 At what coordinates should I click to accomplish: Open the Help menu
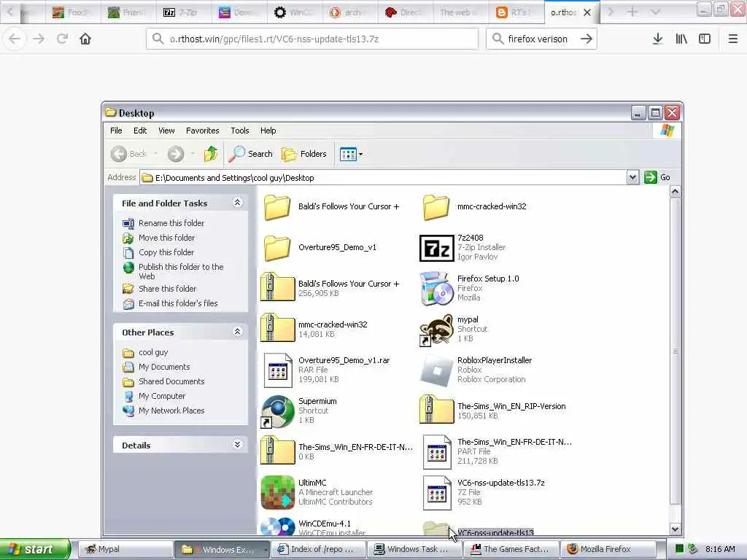point(268,131)
